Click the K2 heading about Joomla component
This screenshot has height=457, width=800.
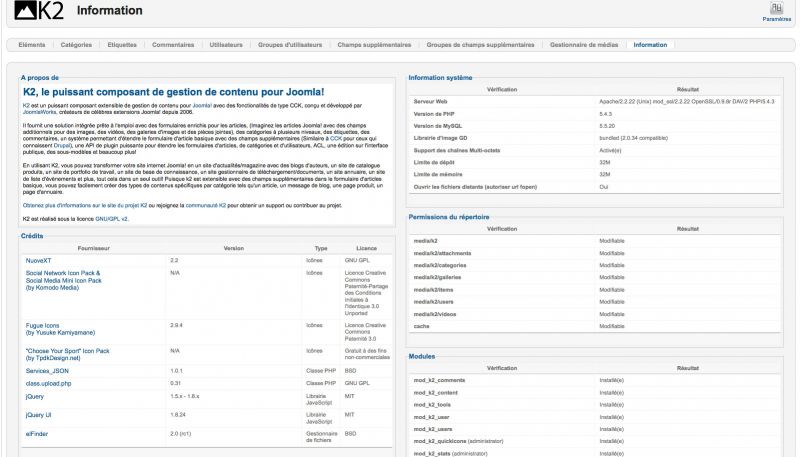coord(173,92)
